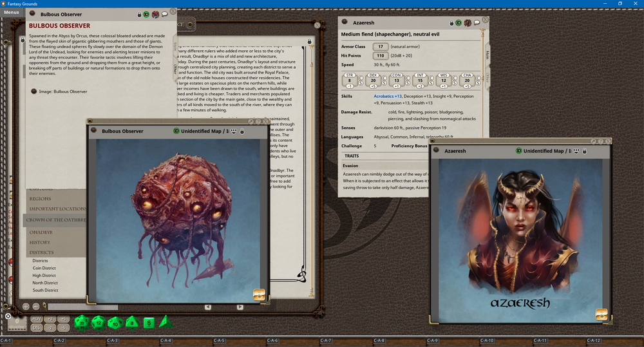Open the History section header
The width and height of the screenshot is (644, 347).
coord(40,242)
